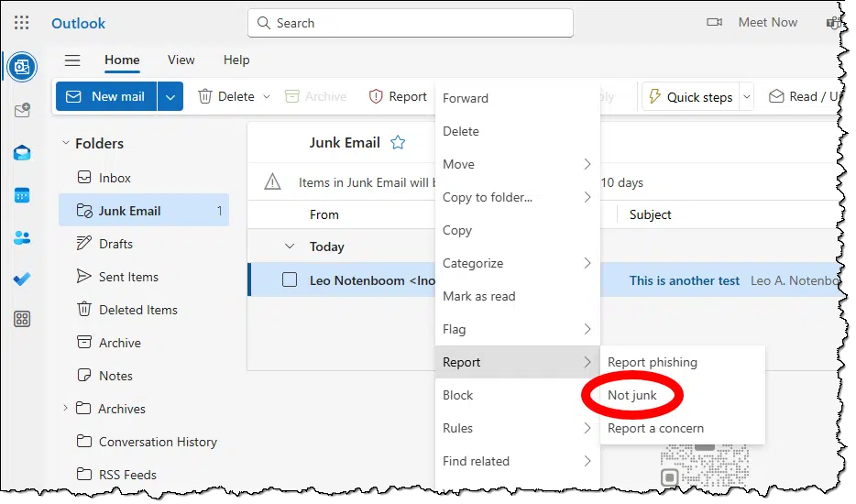Switch to the Help tab
The image size is (856, 504).
(236, 60)
